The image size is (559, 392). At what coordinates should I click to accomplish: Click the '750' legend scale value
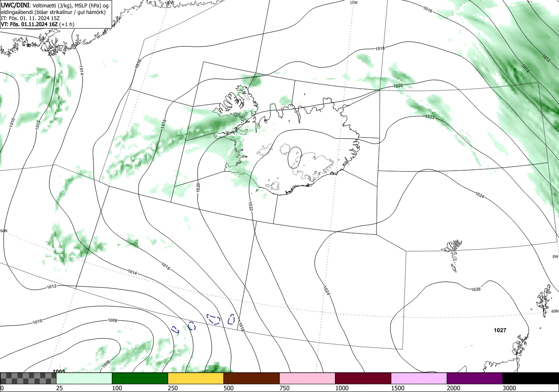[x=285, y=388]
